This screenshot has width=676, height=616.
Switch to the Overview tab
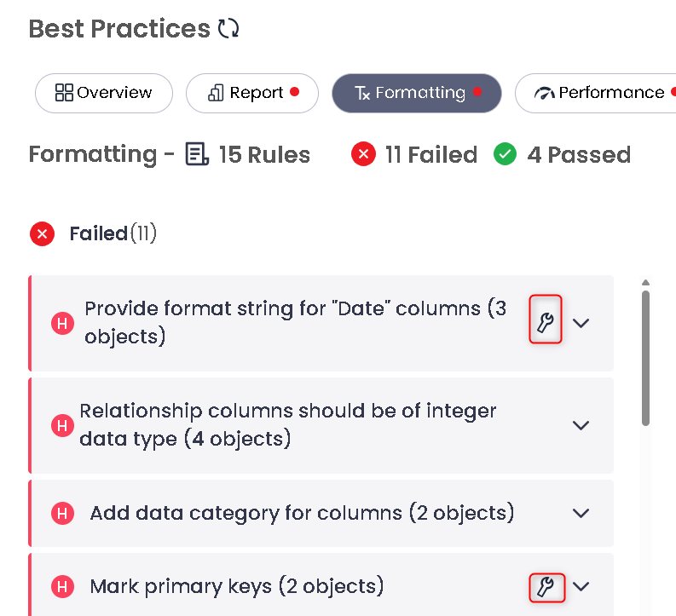pos(104,93)
